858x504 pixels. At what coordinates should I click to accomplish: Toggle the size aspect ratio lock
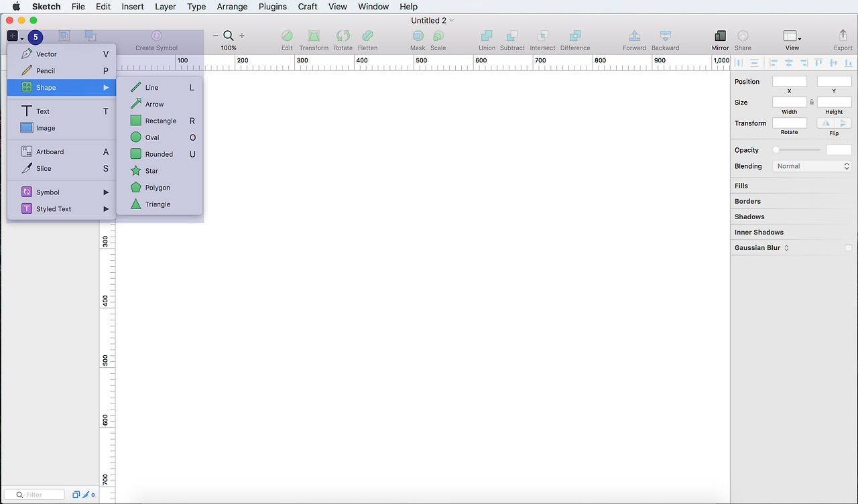pyautogui.click(x=812, y=103)
